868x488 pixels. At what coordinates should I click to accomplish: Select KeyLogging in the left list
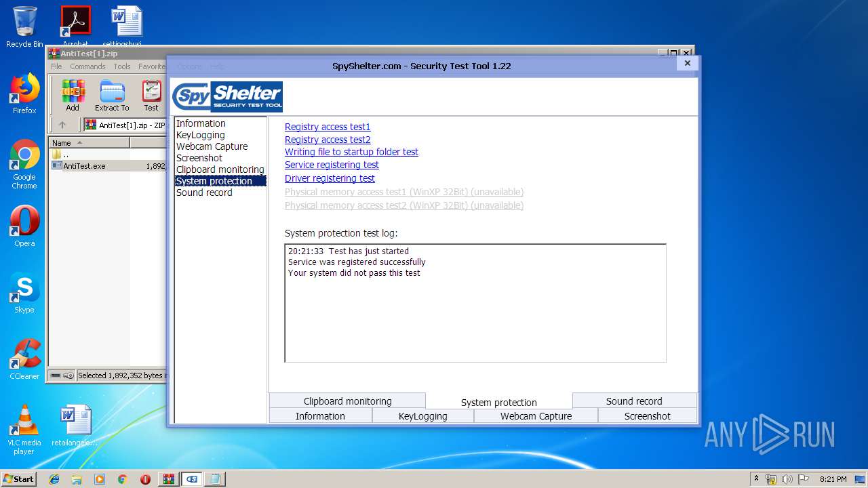click(220, 135)
